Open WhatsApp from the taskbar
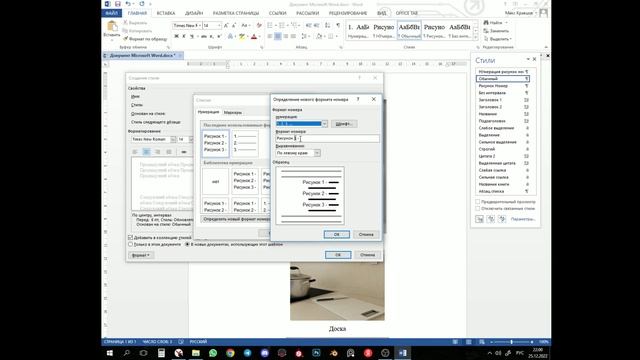The width and height of the screenshot is (640, 360). 213,353
